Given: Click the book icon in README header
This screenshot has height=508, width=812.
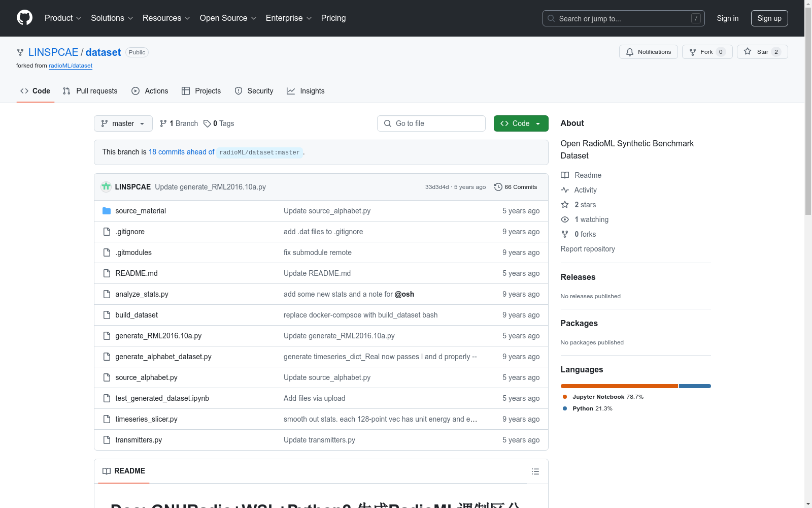Looking at the screenshot, I should 107,471.
